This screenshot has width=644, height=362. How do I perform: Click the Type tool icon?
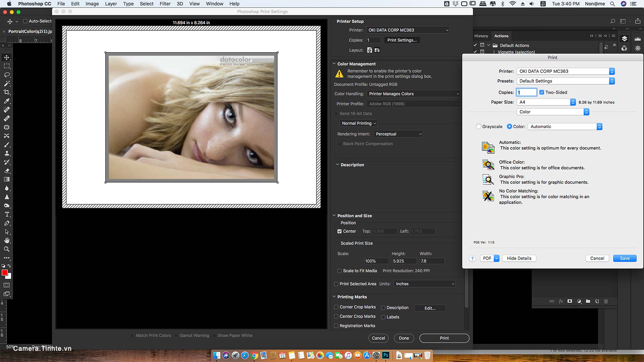tap(6, 214)
